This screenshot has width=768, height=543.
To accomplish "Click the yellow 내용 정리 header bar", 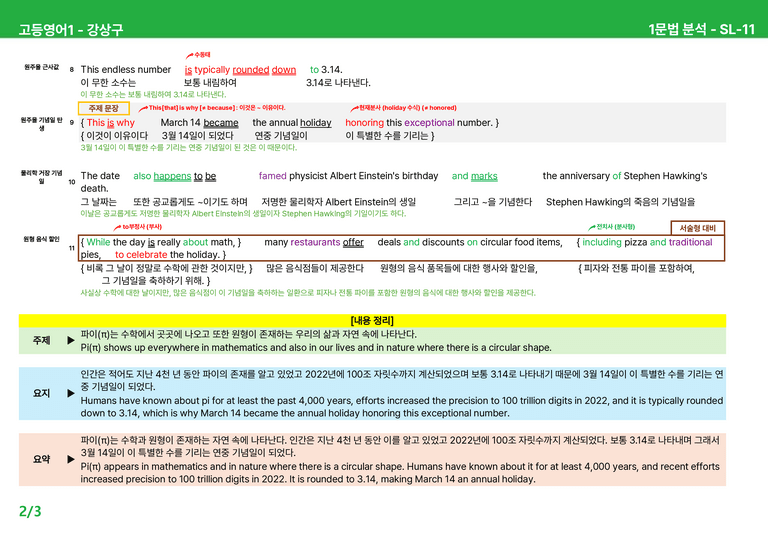I will coord(372,321).
